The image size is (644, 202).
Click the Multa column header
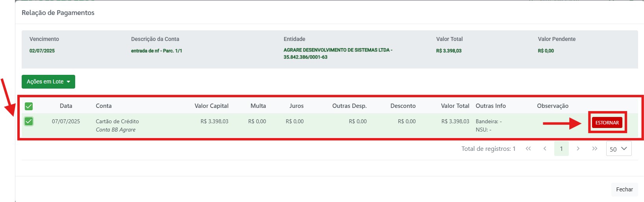pyautogui.click(x=258, y=106)
